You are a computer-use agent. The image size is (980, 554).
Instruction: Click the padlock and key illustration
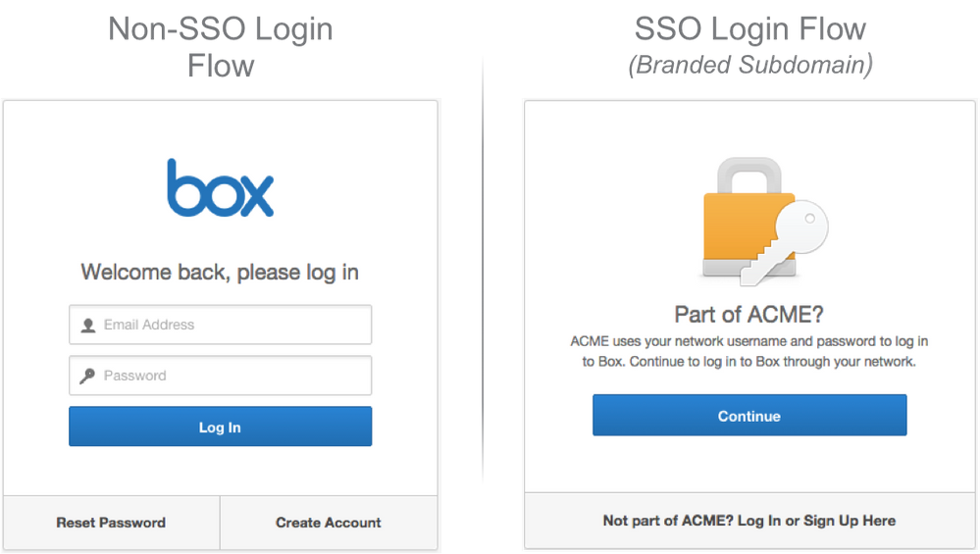coord(764,222)
